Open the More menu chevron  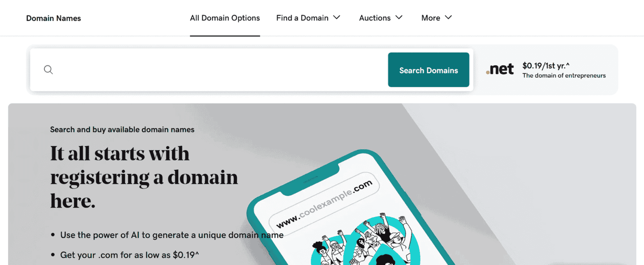pyautogui.click(x=448, y=18)
